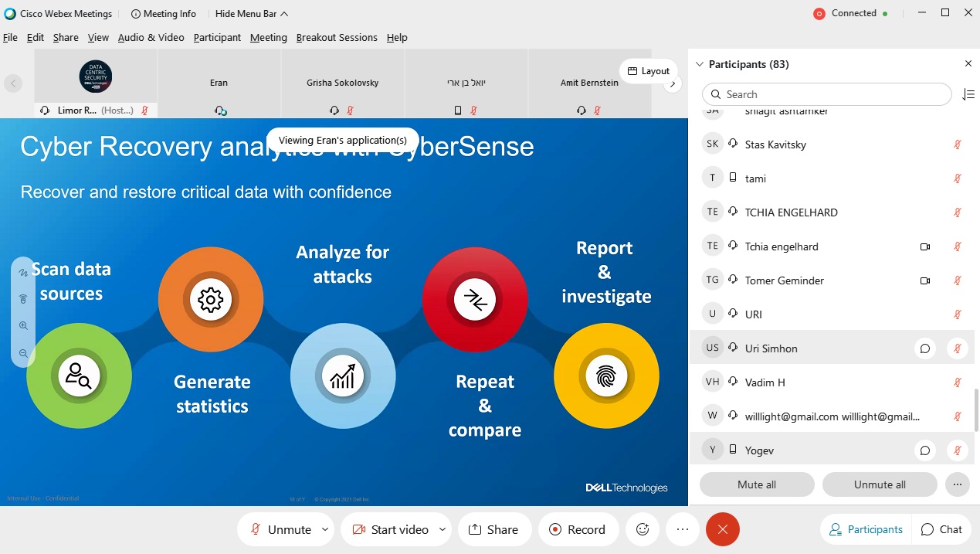980x554 pixels.
Task: Toggle mute for Stas Kavitsky
Action: click(x=958, y=144)
